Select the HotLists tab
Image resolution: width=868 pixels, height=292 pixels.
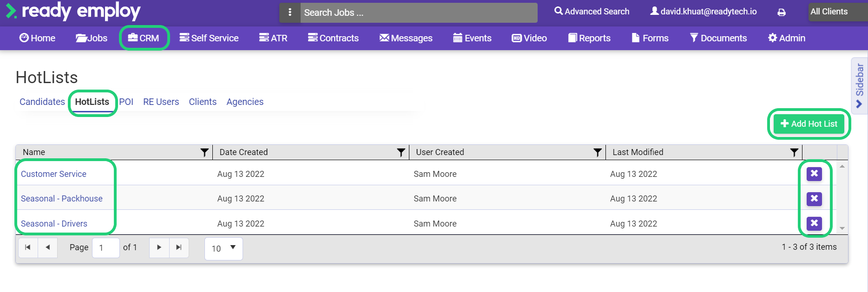click(92, 102)
